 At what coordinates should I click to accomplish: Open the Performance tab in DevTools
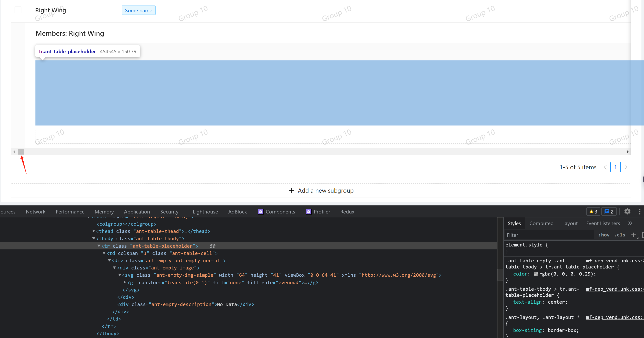click(70, 212)
